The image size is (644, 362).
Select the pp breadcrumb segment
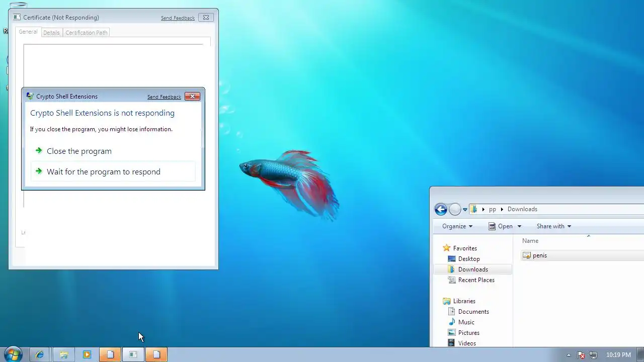493,209
